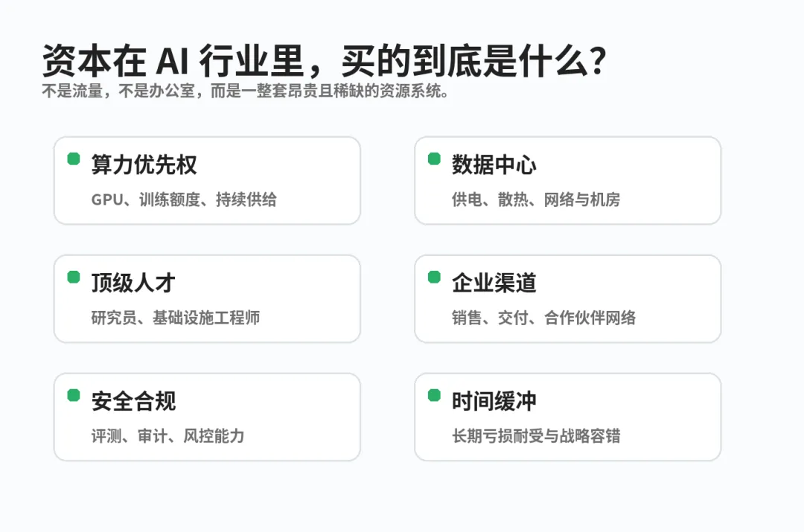Click the green dot beside 数据中心

coord(434,159)
